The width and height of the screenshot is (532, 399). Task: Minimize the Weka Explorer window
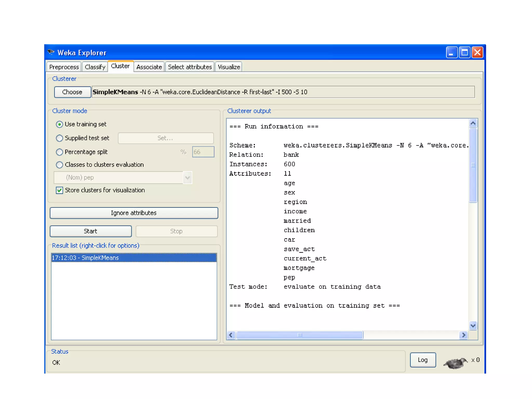coord(451,52)
